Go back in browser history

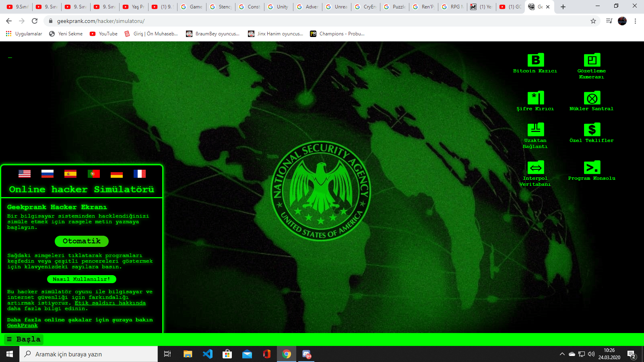click(9, 21)
